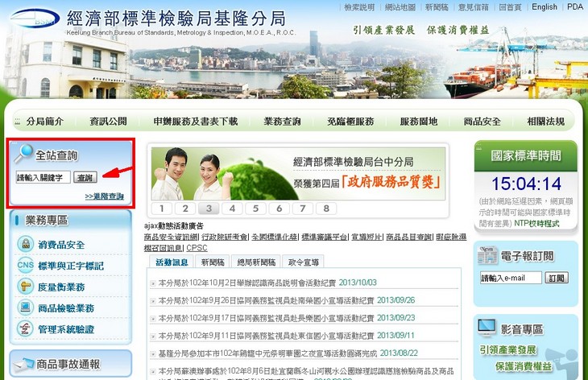Open the 免臨櫃服務 menu

pyautogui.click(x=350, y=122)
